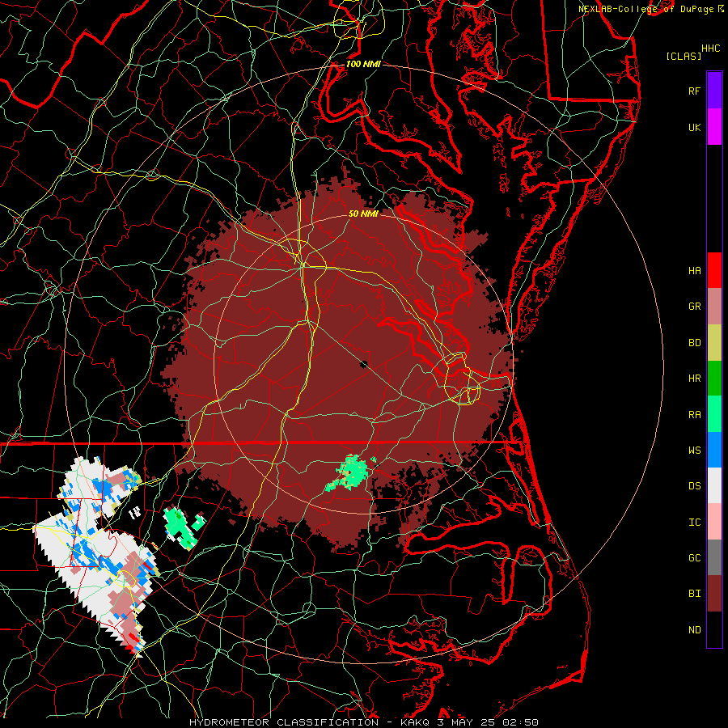Viewport: 728px width, 728px height.
Task: Click the RA light green legend swatch
Action: 714,414
